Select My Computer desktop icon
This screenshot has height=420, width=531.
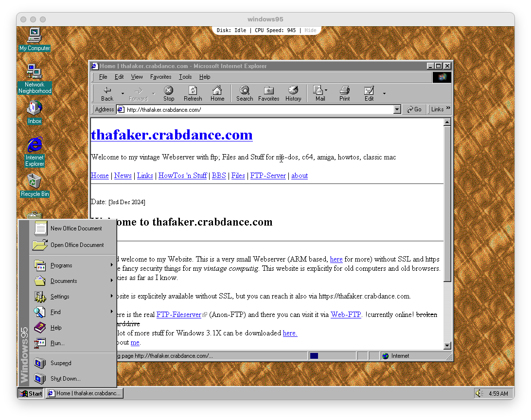coord(34,36)
